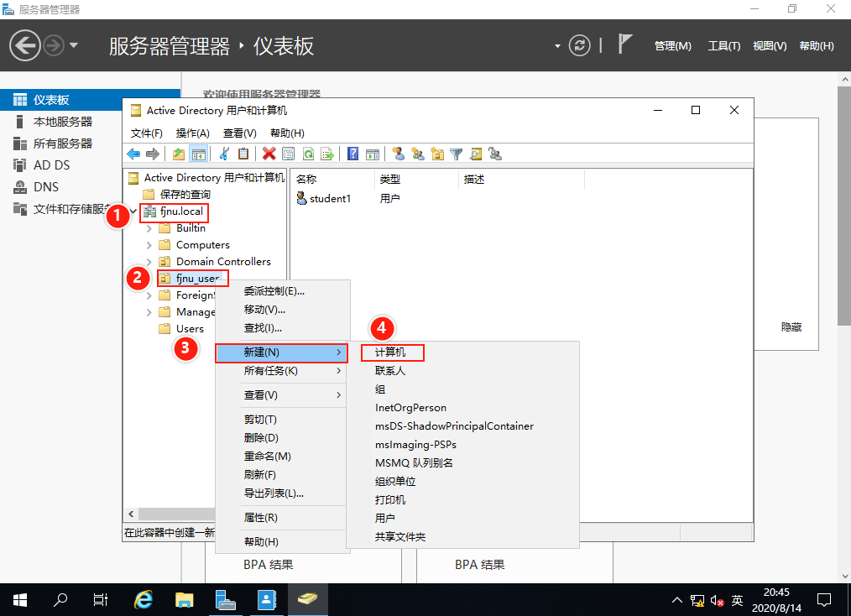851x616 pixels.
Task: Click the create new group icon
Action: click(x=418, y=154)
